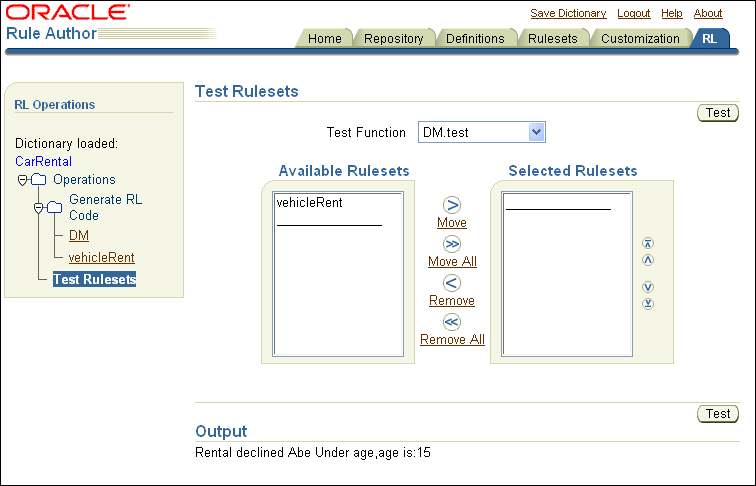Click the move-to-top reorder icon
Image resolution: width=756 pixels, height=486 pixels.
(648, 243)
